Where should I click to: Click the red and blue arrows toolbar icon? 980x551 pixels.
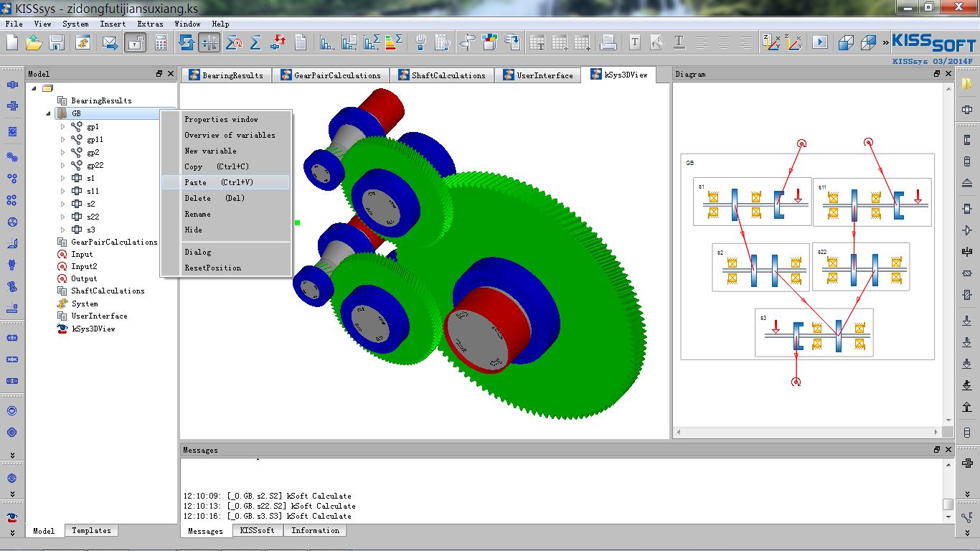(278, 42)
